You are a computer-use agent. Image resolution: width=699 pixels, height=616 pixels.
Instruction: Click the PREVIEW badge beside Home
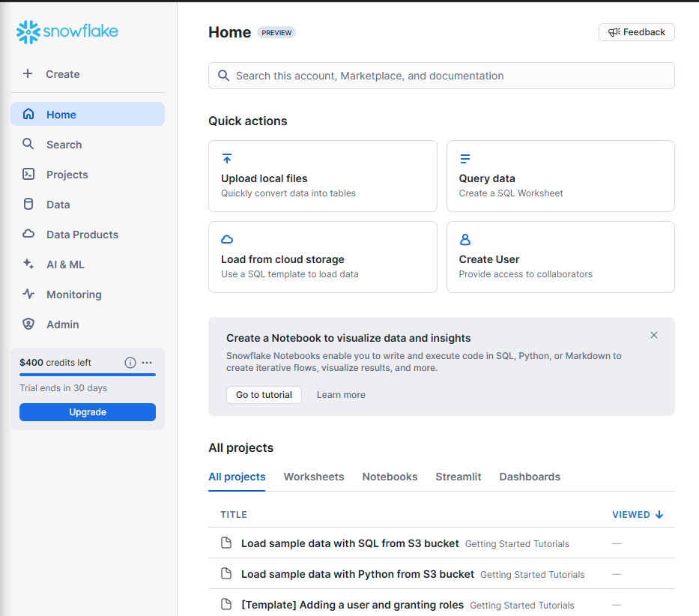click(276, 32)
